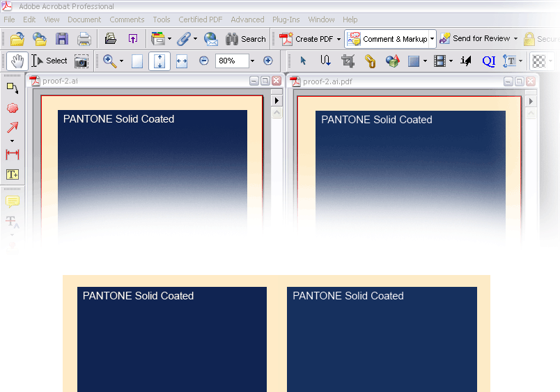Click the Organizer icon in toolbar
The height and width of the screenshot is (392, 560).
(158, 39)
